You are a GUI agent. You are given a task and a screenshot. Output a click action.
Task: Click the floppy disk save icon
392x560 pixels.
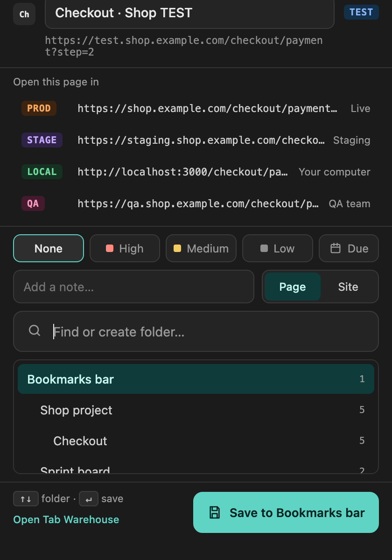click(215, 512)
